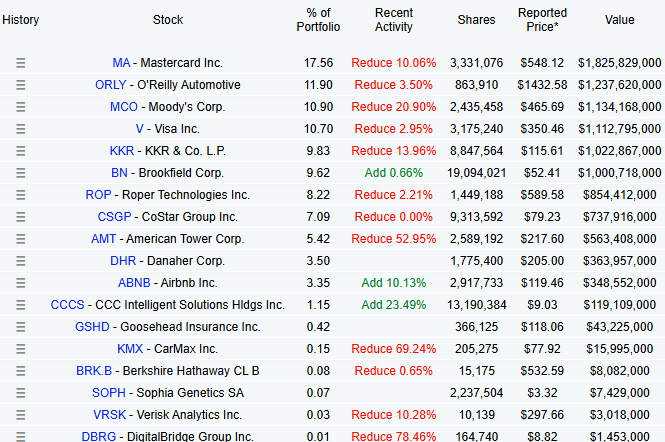Screen dimensions: 665x442
Task: Select 'Reduce 0.00%' activity for CoStar
Action: (x=394, y=217)
